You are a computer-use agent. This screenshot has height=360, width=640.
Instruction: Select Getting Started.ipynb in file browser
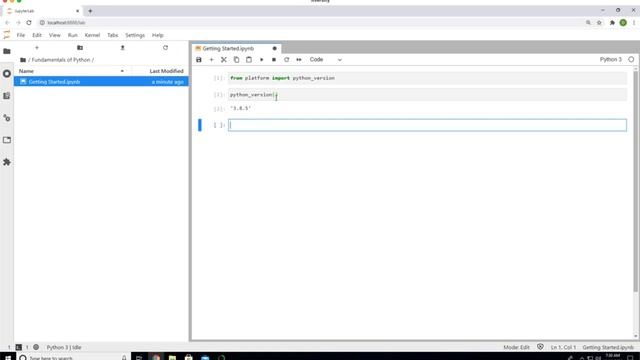pyautogui.click(x=101, y=82)
